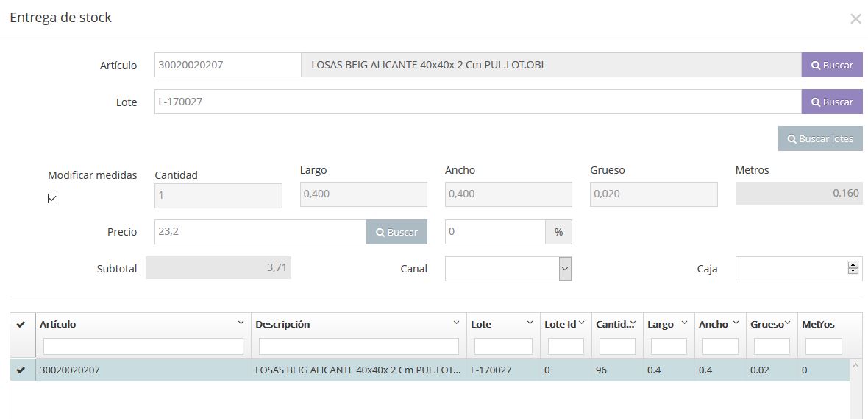
Task: Open the Largo column header menu arrow
Action: click(684, 323)
